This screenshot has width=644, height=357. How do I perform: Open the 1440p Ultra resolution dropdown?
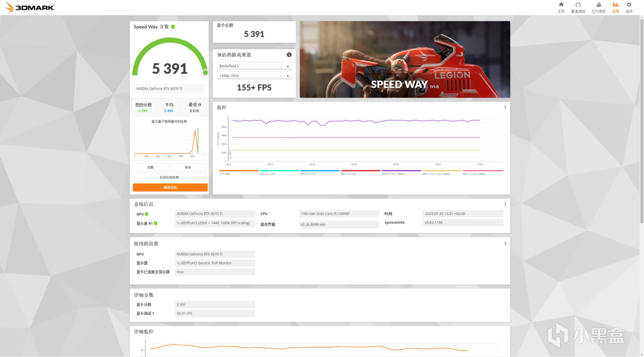254,76
